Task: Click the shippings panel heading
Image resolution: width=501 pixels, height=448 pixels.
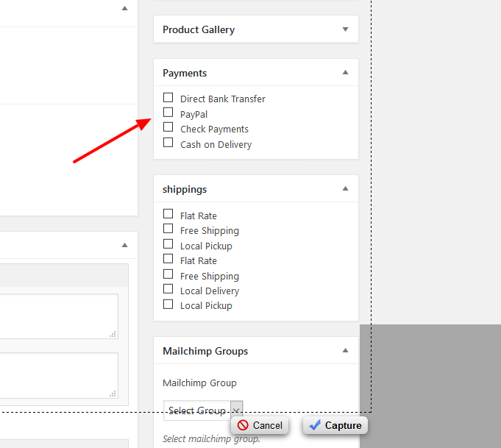Action: coord(185,190)
